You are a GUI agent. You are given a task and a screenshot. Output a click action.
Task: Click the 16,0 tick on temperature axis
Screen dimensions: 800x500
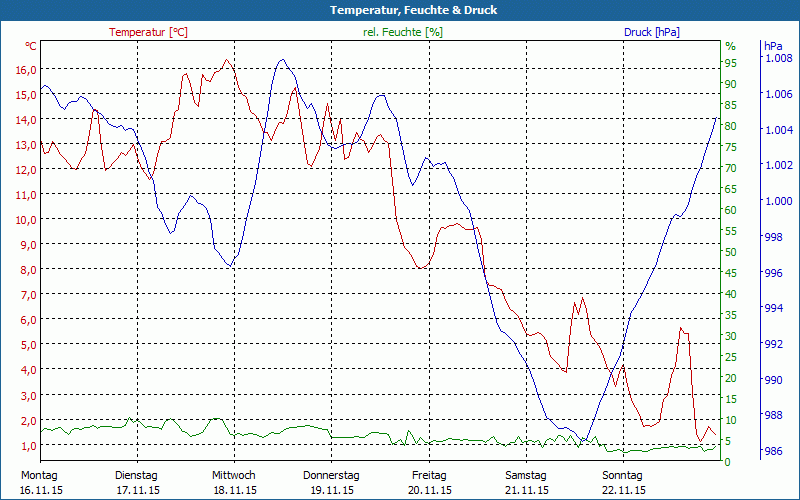[x=26, y=69]
